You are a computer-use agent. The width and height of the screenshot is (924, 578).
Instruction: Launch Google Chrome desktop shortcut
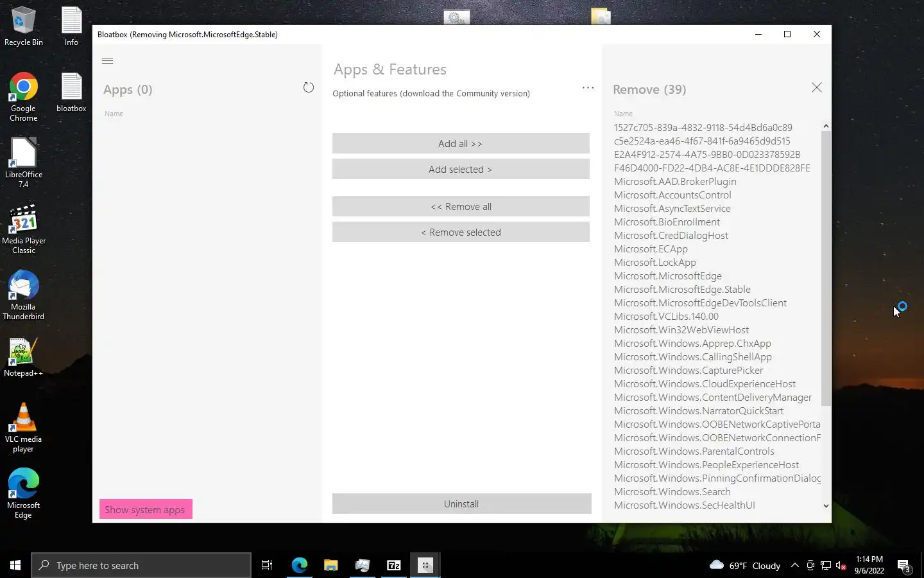pos(23,97)
